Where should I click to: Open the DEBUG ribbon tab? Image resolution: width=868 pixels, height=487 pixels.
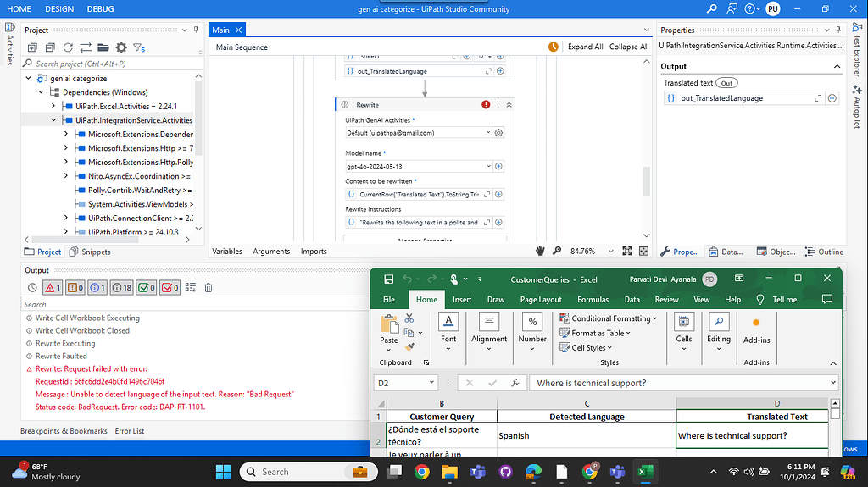[x=100, y=8]
